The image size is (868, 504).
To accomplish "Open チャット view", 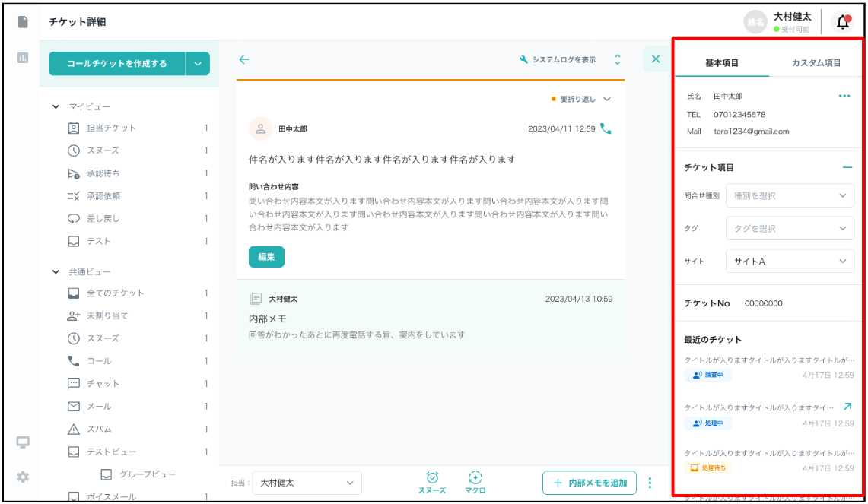I will coord(137,383).
